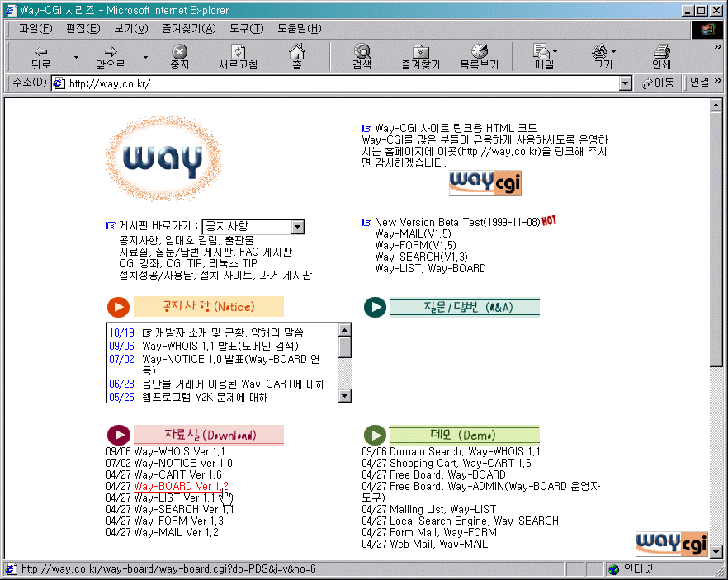Viewport: 728px width, 580px height.
Task: Click the teal play icon beside Q&A
Action: [x=375, y=307]
